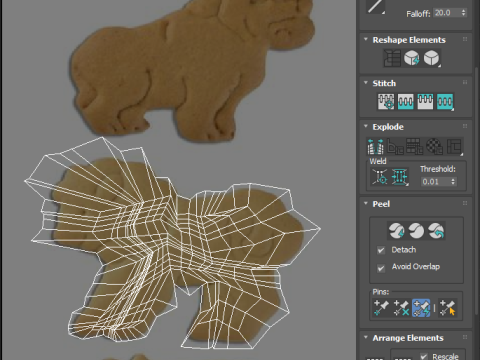Click the Threshold spinner arrows
Screen dimensions: 480x360
coord(453,182)
